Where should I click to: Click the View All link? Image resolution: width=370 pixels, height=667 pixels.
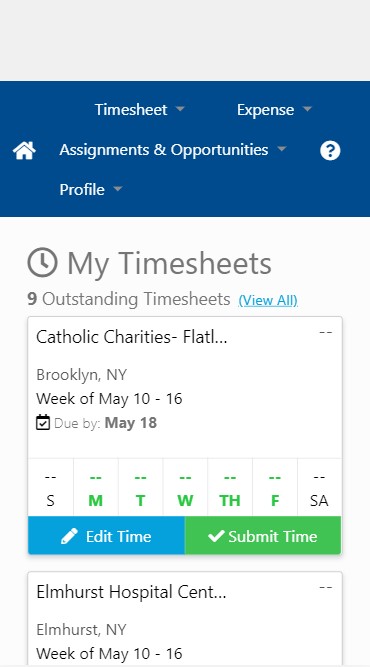point(268,300)
